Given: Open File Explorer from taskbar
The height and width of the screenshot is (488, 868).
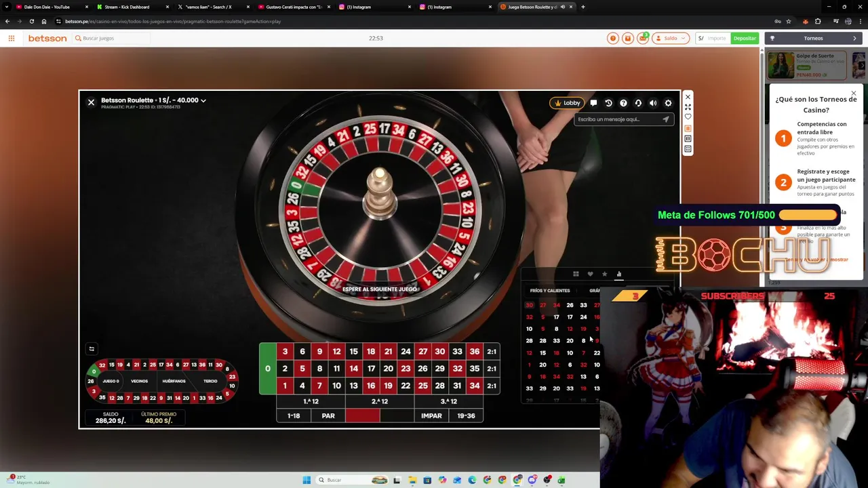Looking at the screenshot, I should 412,480.
